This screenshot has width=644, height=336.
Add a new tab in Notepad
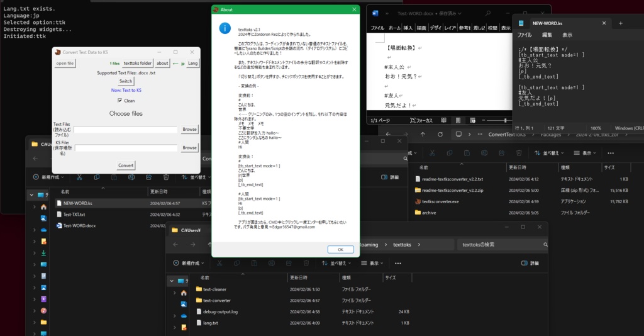621,23
